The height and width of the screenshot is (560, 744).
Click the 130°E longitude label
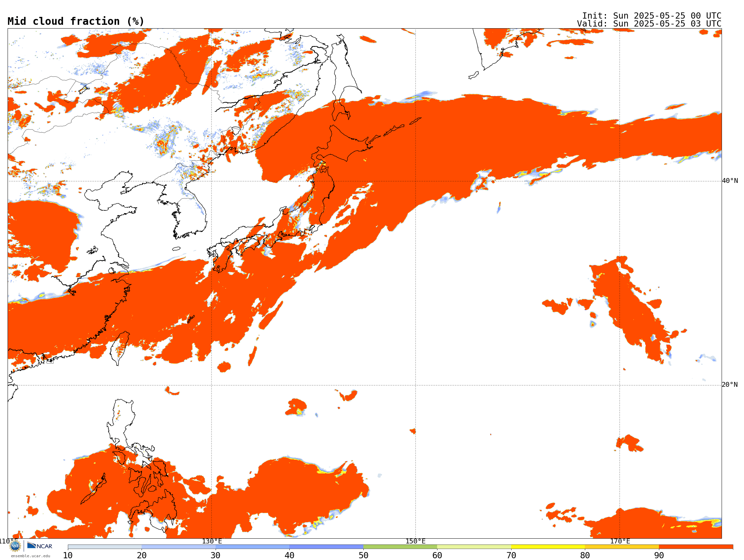(212, 541)
